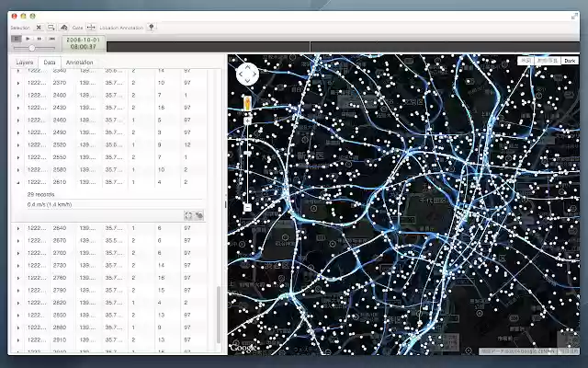588x368 pixels.
Task: Click the shape selection icon beside the rectangle tool
Action: pyautogui.click(x=63, y=28)
